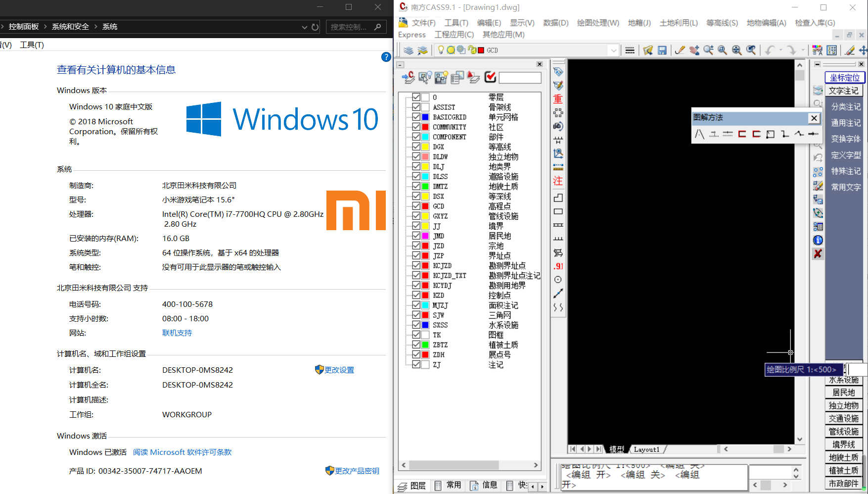The image size is (868, 494).
Task: Click blue color swatch of BASICGRID layer
Action: point(425,117)
